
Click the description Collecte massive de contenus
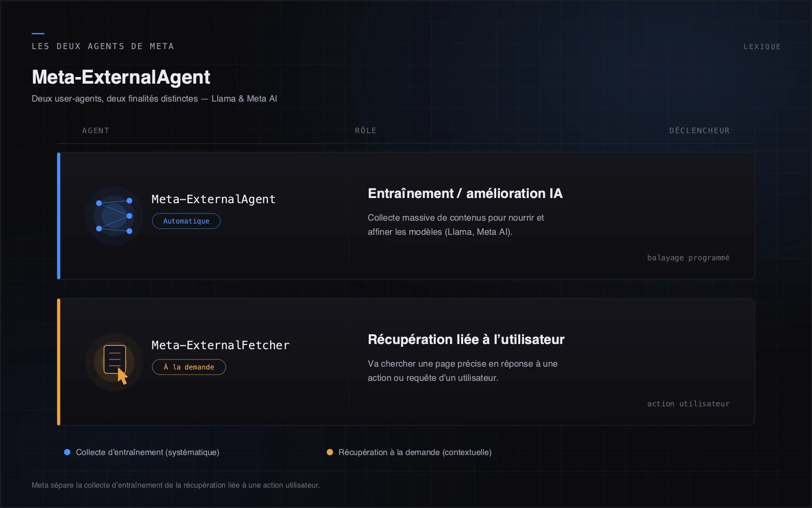456,225
